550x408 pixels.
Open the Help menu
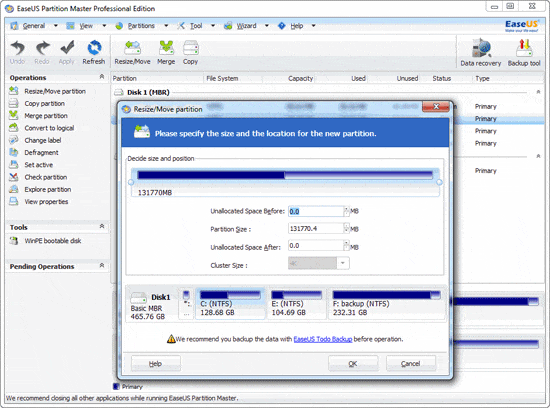coord(297,26)
